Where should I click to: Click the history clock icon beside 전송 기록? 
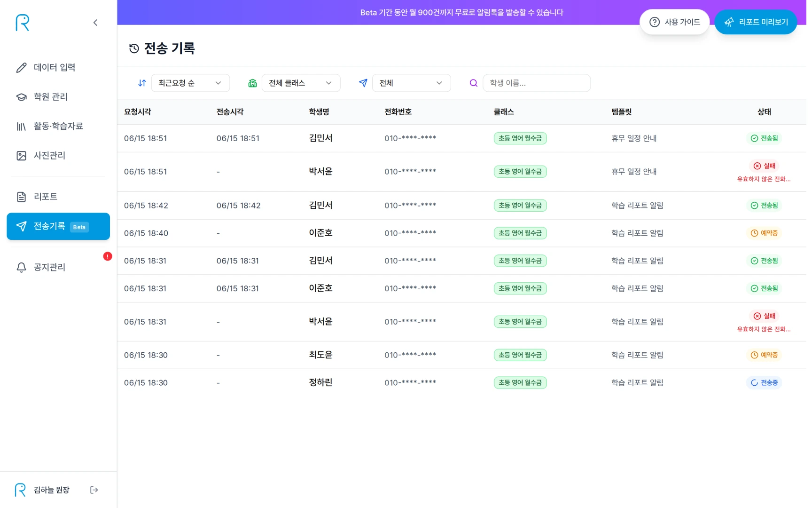pos(134,48)
